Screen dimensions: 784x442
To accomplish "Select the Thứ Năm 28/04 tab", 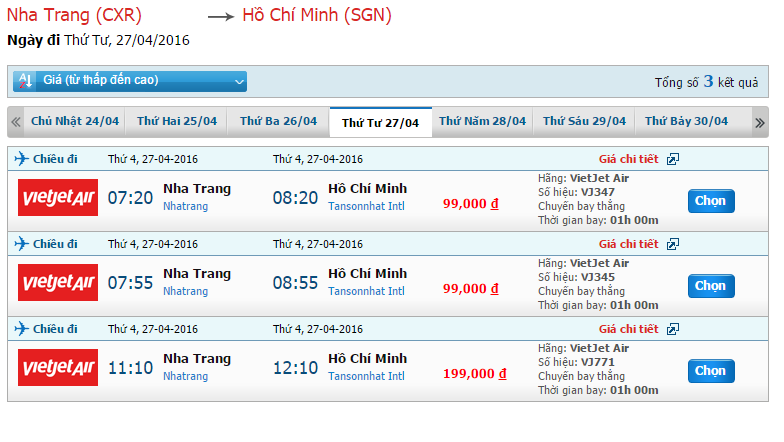I will [482, 122].
